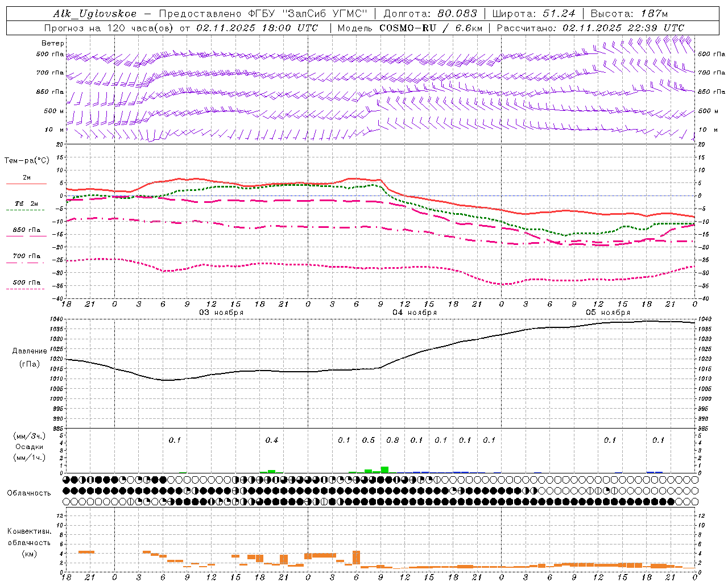This screenshot has width=728, height=582.
Task: Click "(км)" unit label of convective clouds
Action: [x=30, y=554]
